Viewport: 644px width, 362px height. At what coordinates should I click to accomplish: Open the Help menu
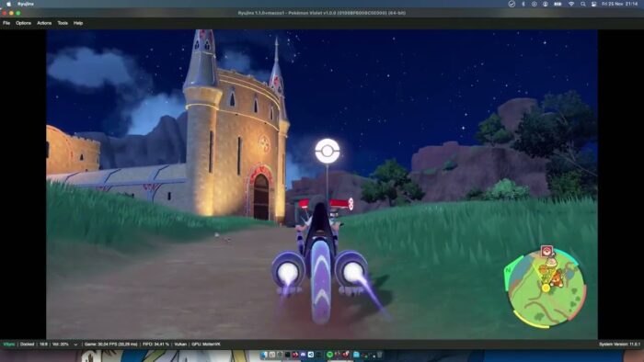78,23
